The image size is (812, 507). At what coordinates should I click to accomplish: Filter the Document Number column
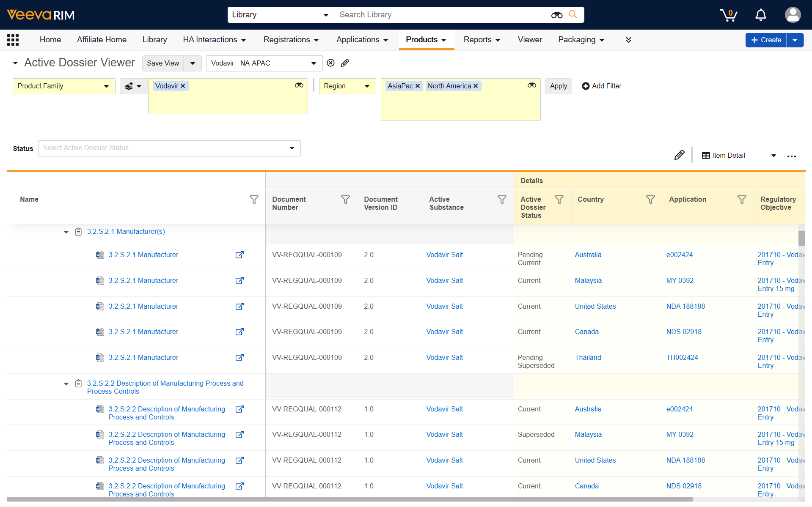click(x=345, y=200)
